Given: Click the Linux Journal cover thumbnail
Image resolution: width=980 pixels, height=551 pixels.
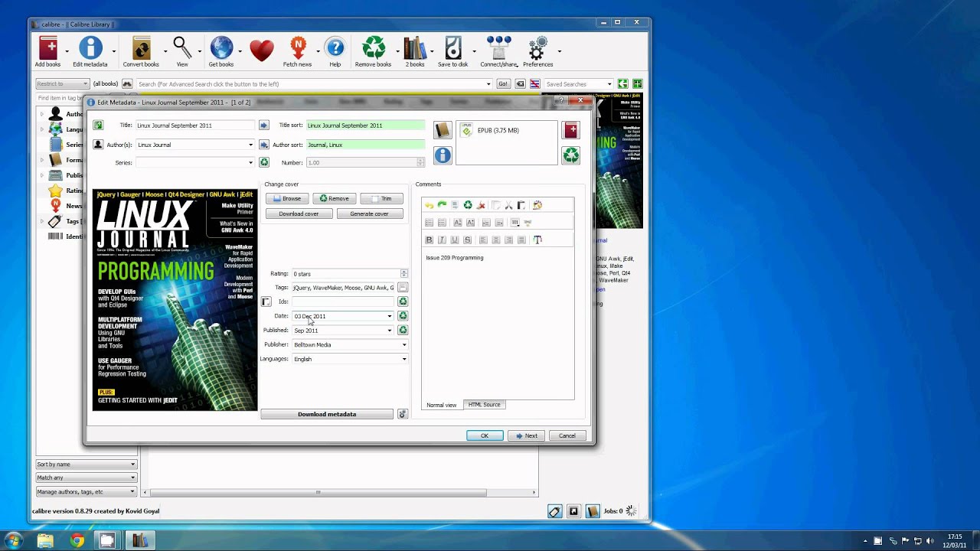Looking at the screenshot, I should [x=175, y=300].
